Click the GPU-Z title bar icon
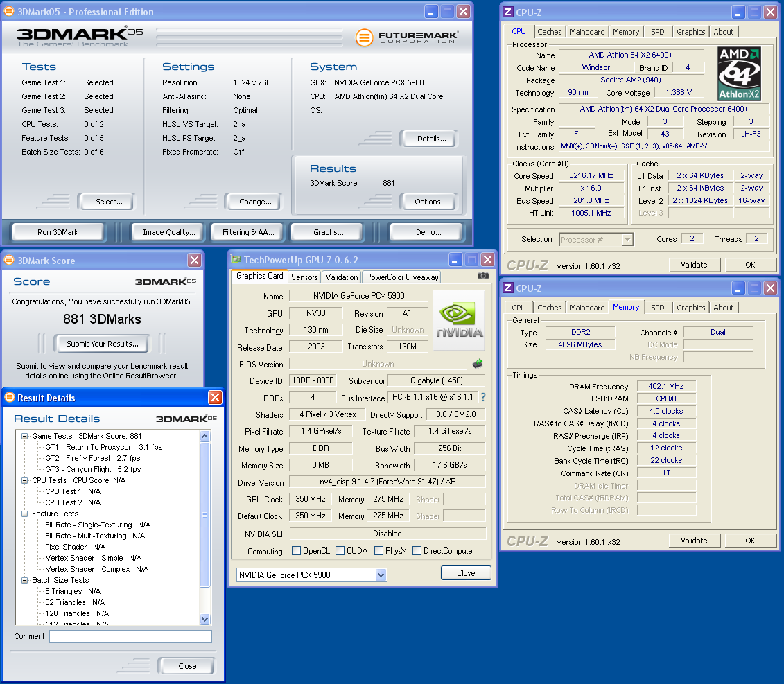The width and height of the screenshot is (784, 684). tap(236, 260)
